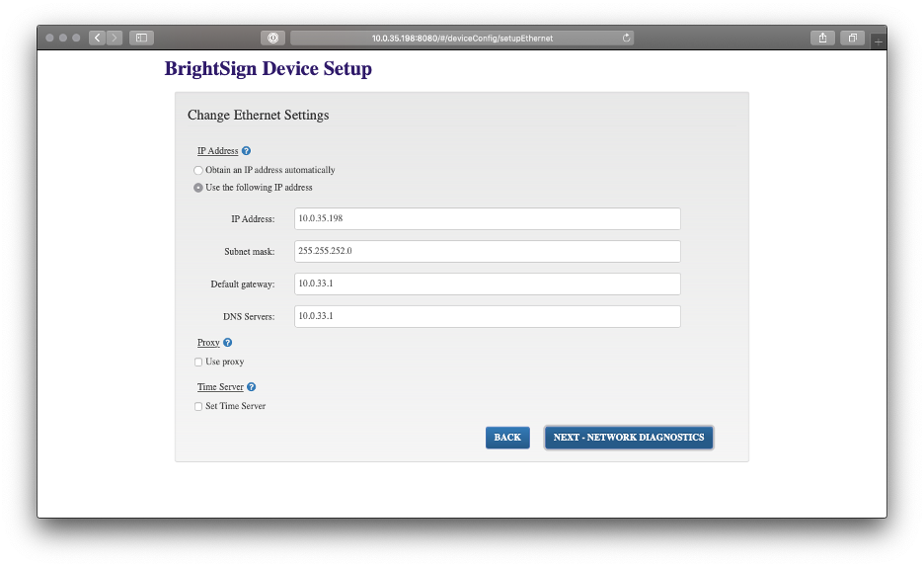Click the DNS Servers input field
924x567 pixels.
pyautogui.click(x=488, y=316)
